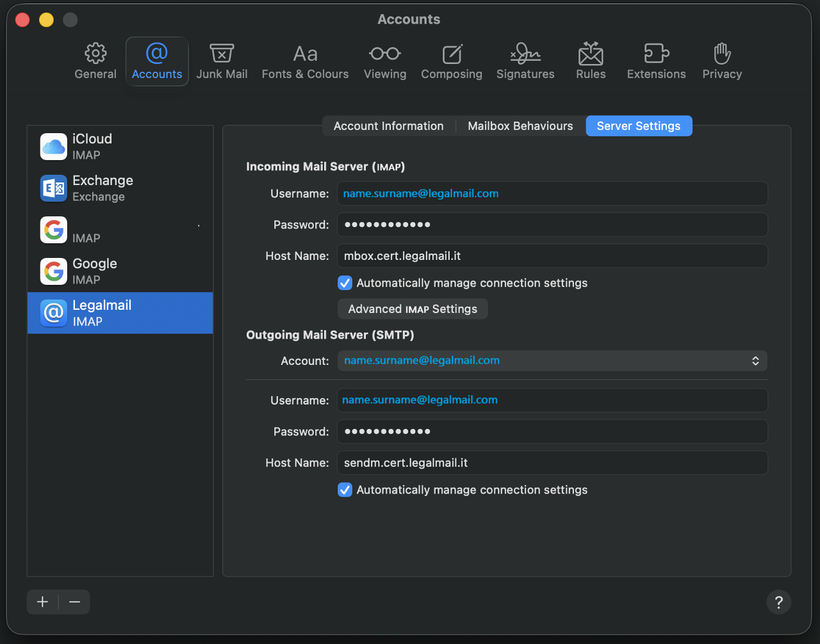Open help with the question mark button

pyautogui.click(x=778, y=602)
